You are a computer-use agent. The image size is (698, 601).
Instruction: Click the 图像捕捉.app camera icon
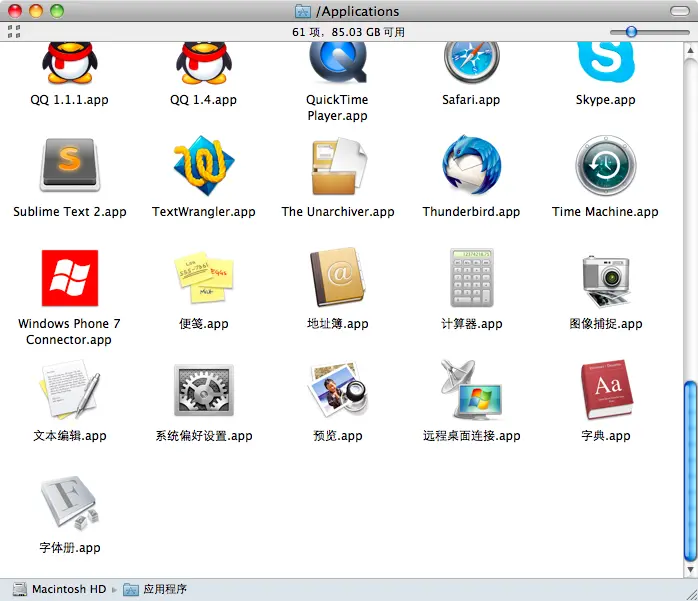[x=606, y=280]
